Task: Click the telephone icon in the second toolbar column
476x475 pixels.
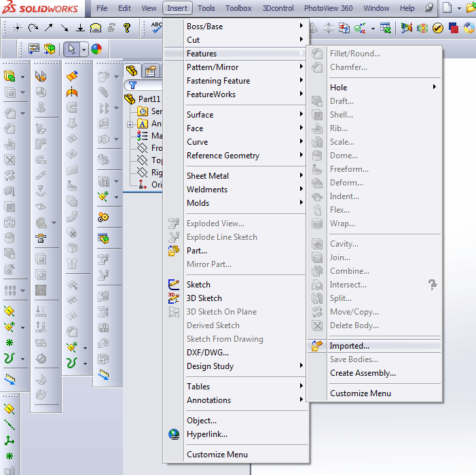Action: coord(41,239)
